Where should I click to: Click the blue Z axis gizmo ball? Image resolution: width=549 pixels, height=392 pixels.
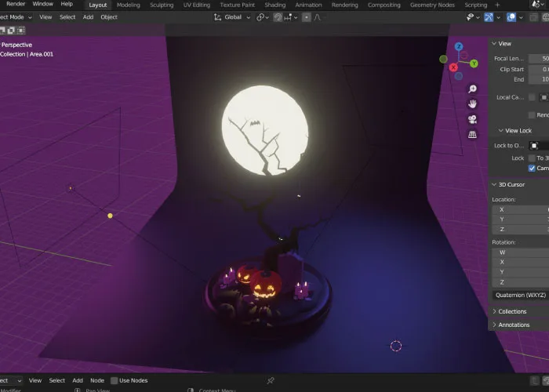click(x=459, y=46)
